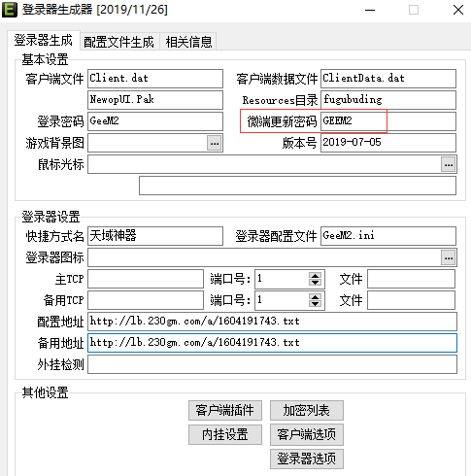471x476 pixels.
Task: Open 客户端插件 settings
Action: coord(225,410)
